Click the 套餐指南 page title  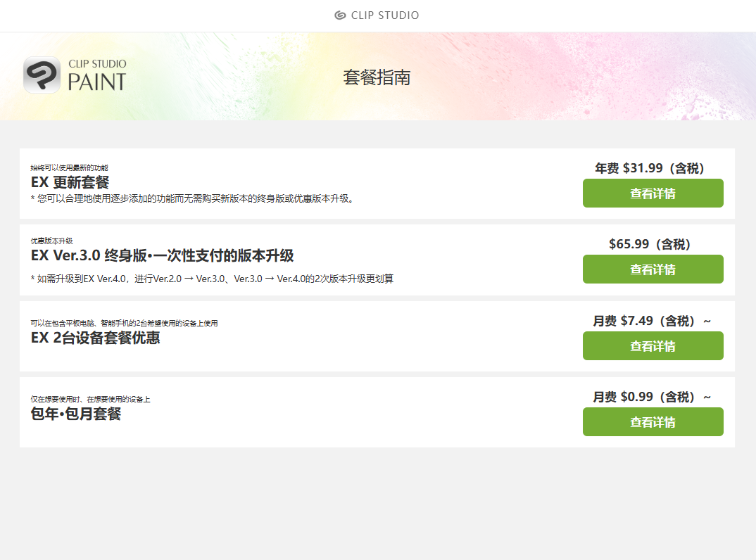[x=377, y=77]
